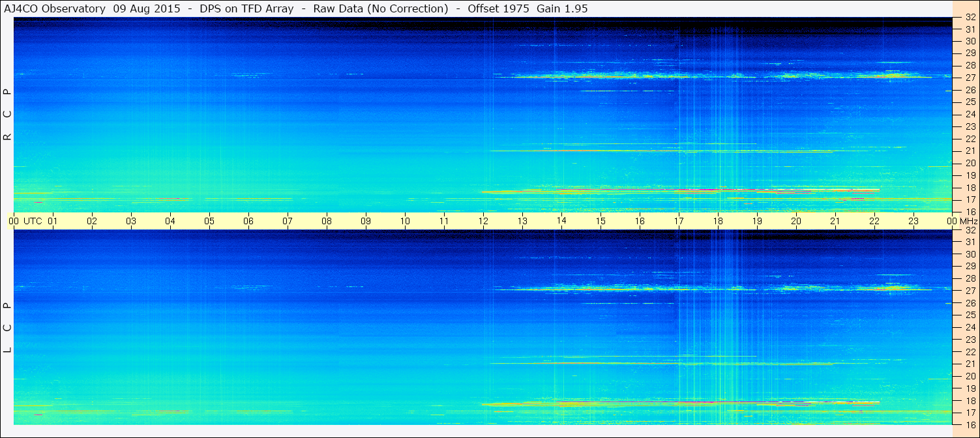Click frequency label '20' in RCP panel
The height and width of the screenshot is (438, 980).
click(970, 163)
